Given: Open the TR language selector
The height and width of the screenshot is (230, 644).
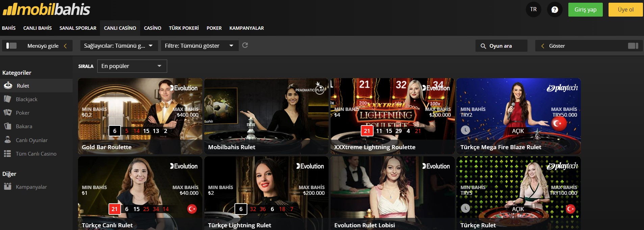Looking at the screenshot, I should pyautogui.click(x=533, y=9).
